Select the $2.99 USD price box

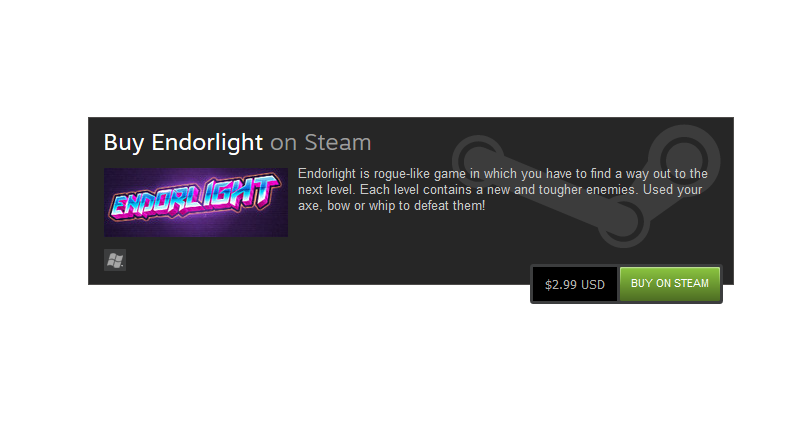tap(575, 284)
